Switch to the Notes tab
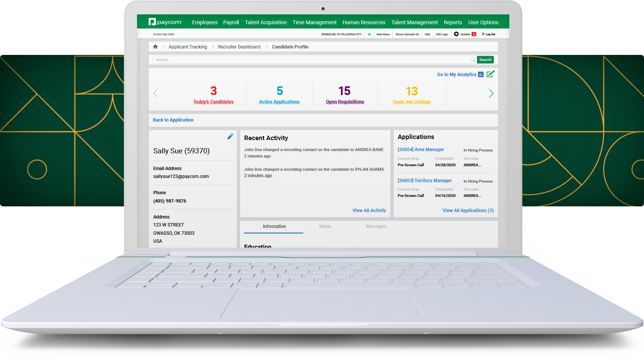This screenshot has height=362, width=644. [x=325, y=226]
